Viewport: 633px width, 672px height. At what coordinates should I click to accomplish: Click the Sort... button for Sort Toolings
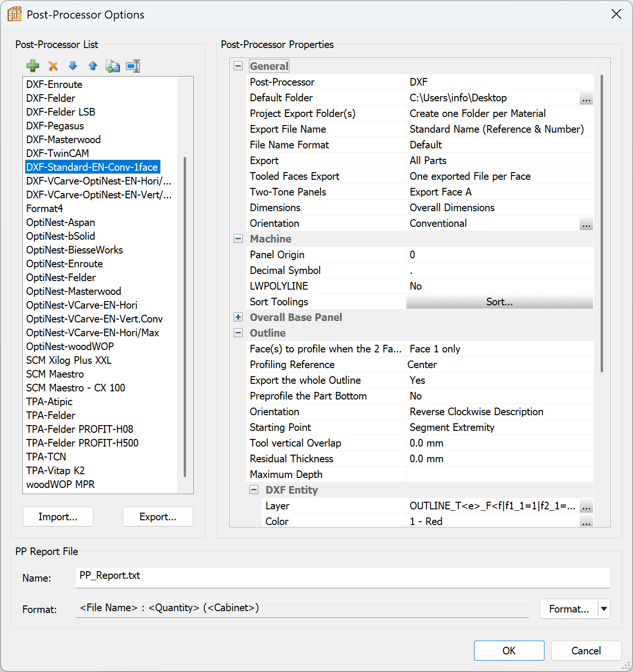pos(499,302)
